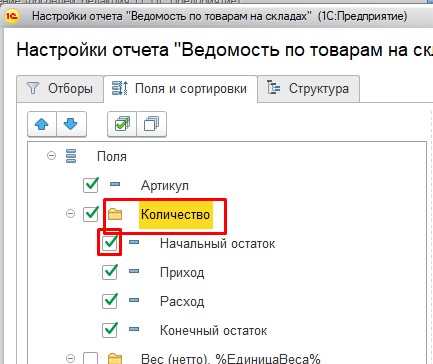
Task: Click the Вес (нетто) folder icon
Action: [x=115, y=359]
